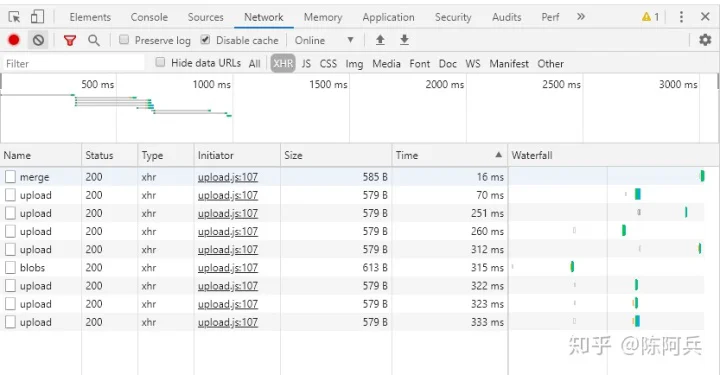Stop recording network log via red button
Viewport: 720px width, 375px height.
tap(14, 40)
